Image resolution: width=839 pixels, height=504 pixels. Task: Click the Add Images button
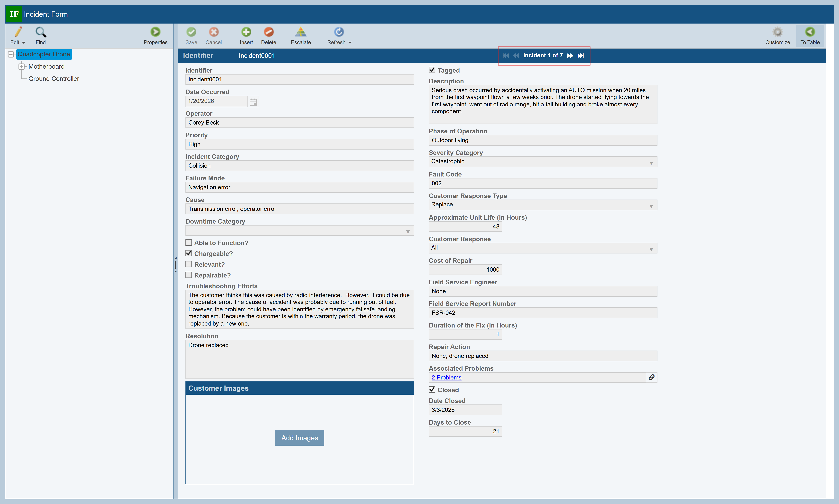pyautogui.click(x=299, y=438)
